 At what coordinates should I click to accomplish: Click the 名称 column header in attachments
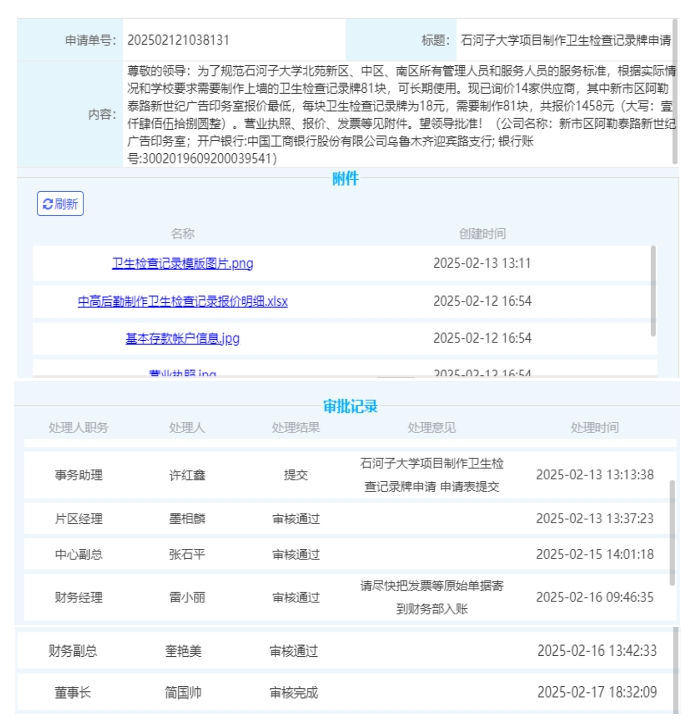click(x=182, y=233)
